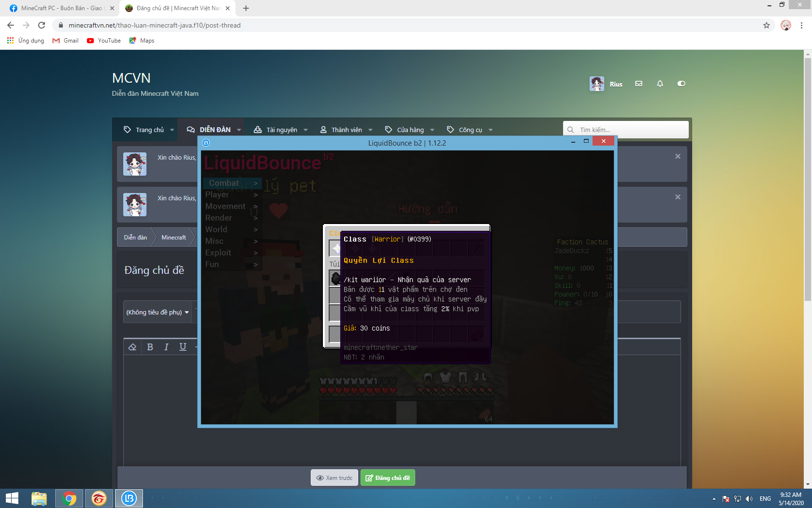Expand the Tài nguyên dropdown menu
This screenshot has width=812, height=508.
305,130
